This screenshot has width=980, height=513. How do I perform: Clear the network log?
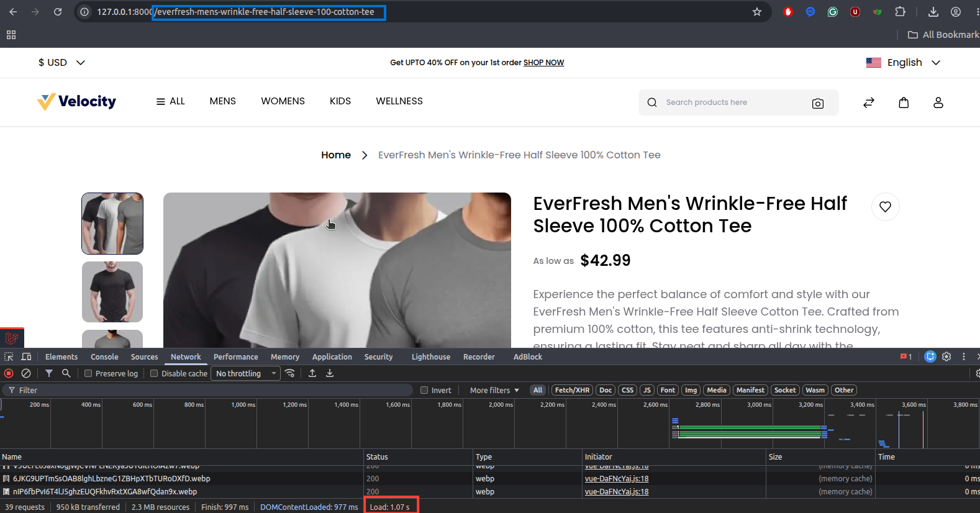pyautogui.click(x=26, y=373)
